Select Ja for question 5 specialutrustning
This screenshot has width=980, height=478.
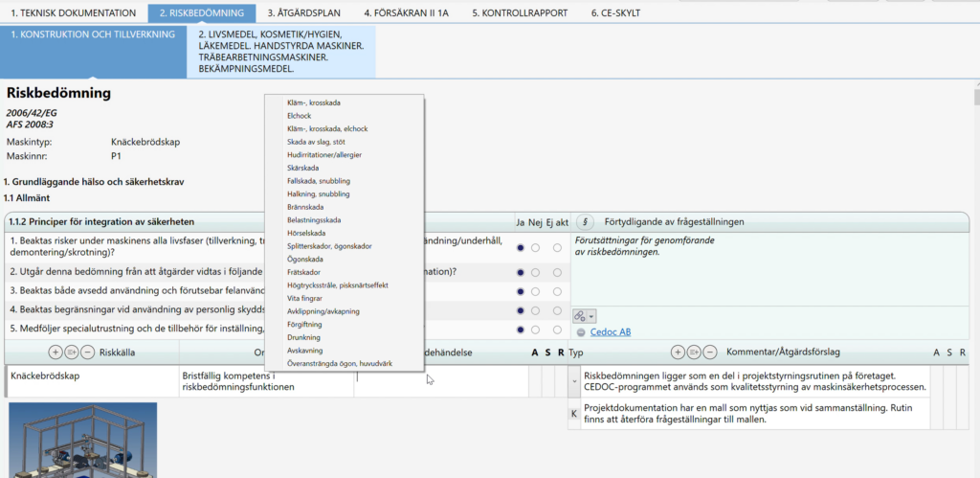pos(520,330)
